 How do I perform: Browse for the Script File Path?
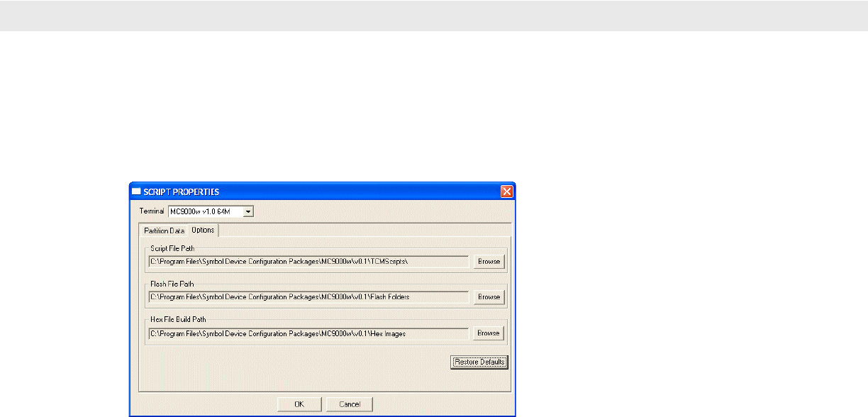[489, 261]
